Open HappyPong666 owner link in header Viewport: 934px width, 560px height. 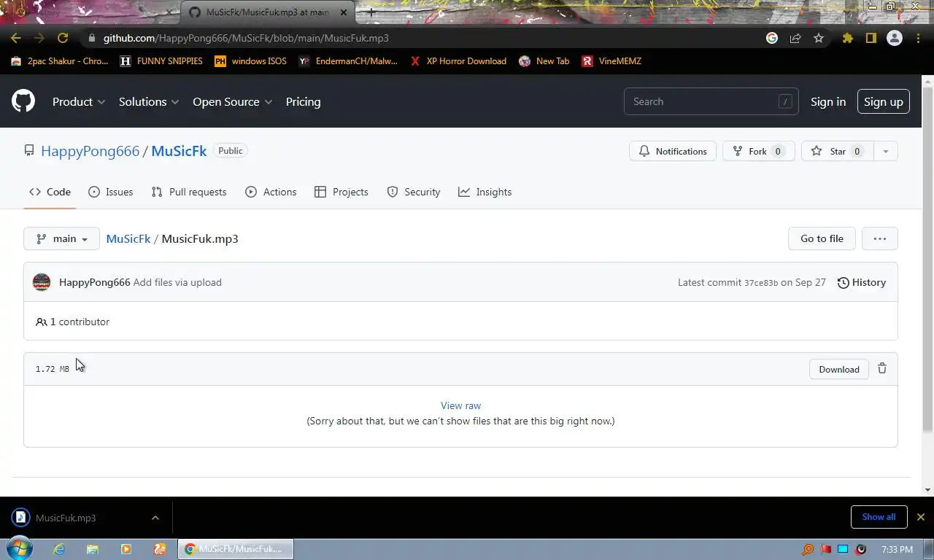(90, 151)
